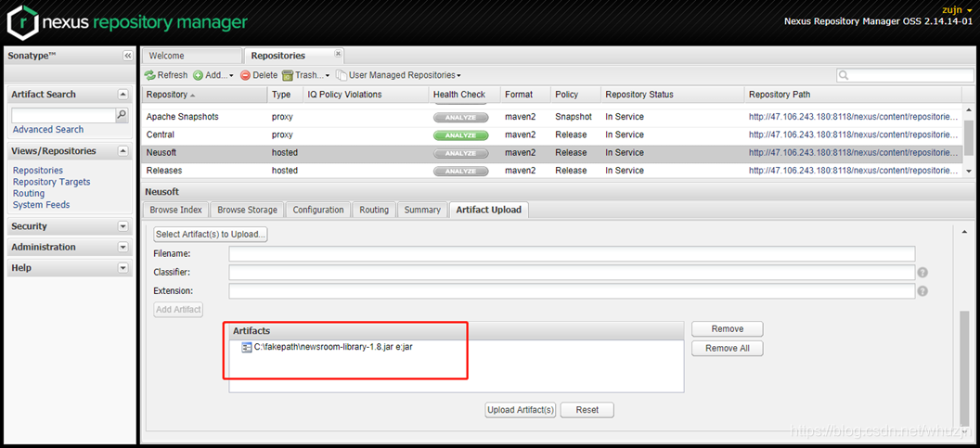
Task: Open Repositories link in sidebar
Action: [x=38, y=170]
